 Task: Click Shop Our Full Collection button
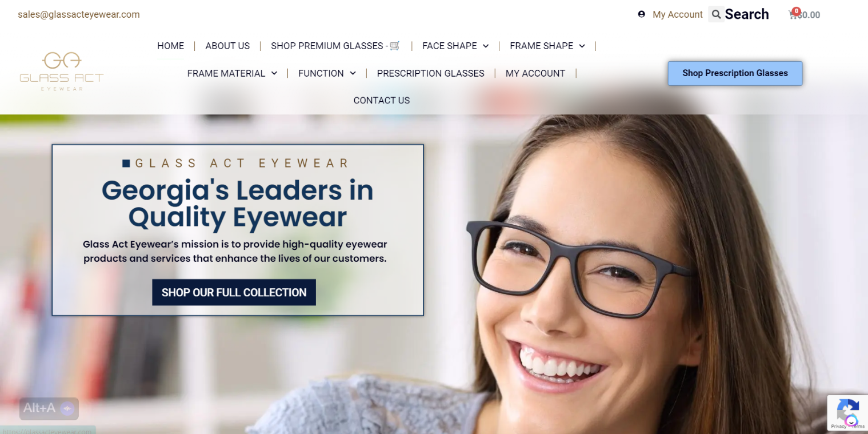pyautogui.click(x=234, y=292)
